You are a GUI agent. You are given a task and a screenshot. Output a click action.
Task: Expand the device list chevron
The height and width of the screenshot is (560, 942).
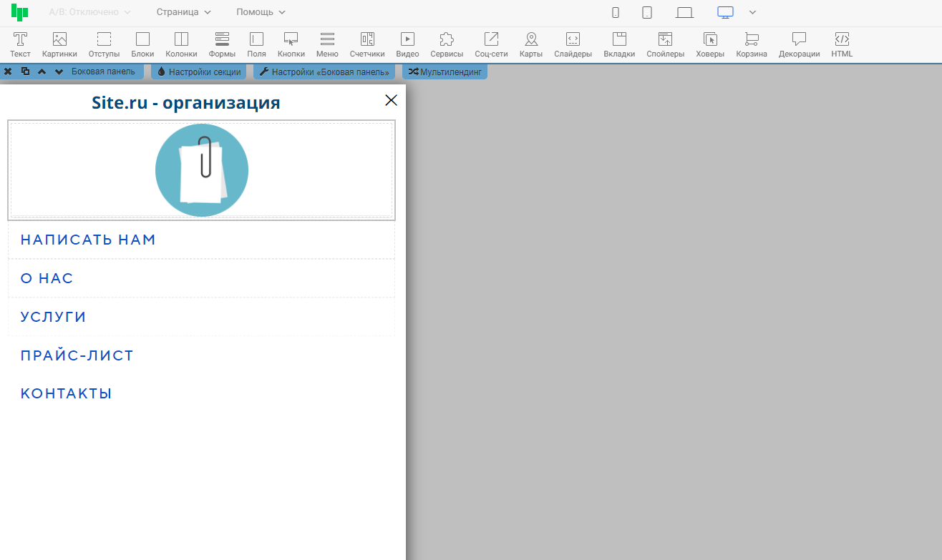pyautogui.click(x=752, y=12)
